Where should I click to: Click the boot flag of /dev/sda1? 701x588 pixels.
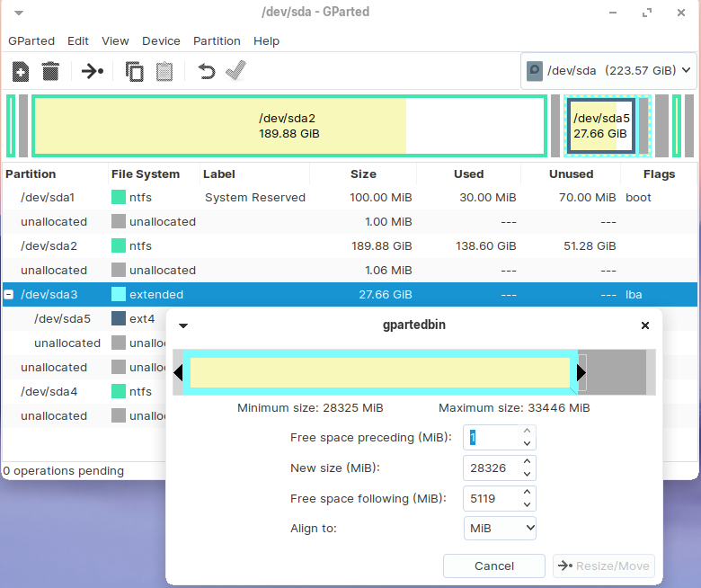coord(638,197)
